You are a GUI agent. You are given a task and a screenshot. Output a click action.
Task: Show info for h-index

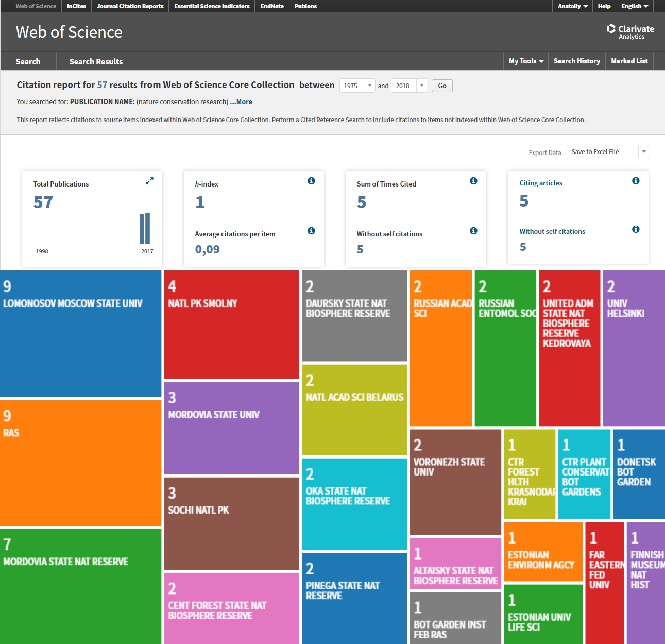coord(311,181)
